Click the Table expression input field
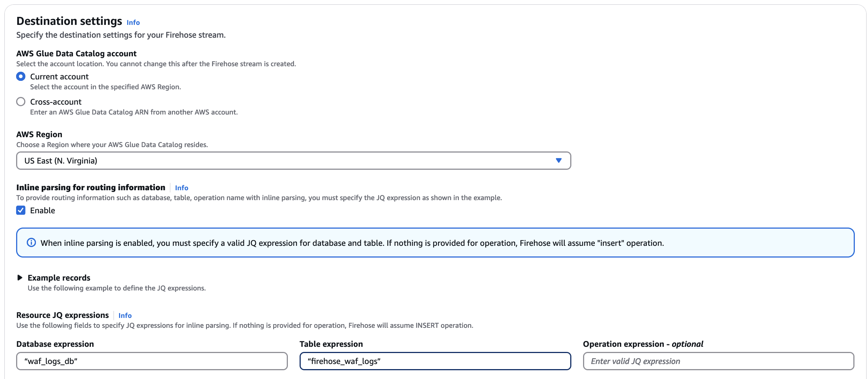The height and width of the screenshot is (379, 868). point(435,361)
